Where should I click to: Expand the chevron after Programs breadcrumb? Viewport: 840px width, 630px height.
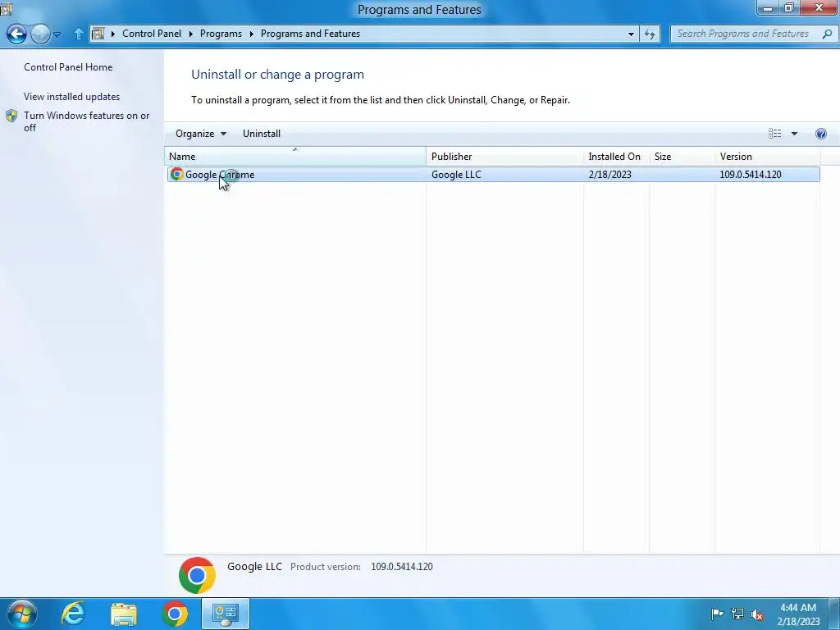(251, 34)
